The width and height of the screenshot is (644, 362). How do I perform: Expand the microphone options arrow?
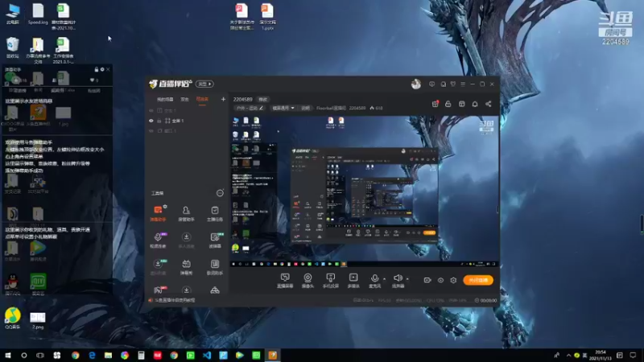(x=385, y=278)
